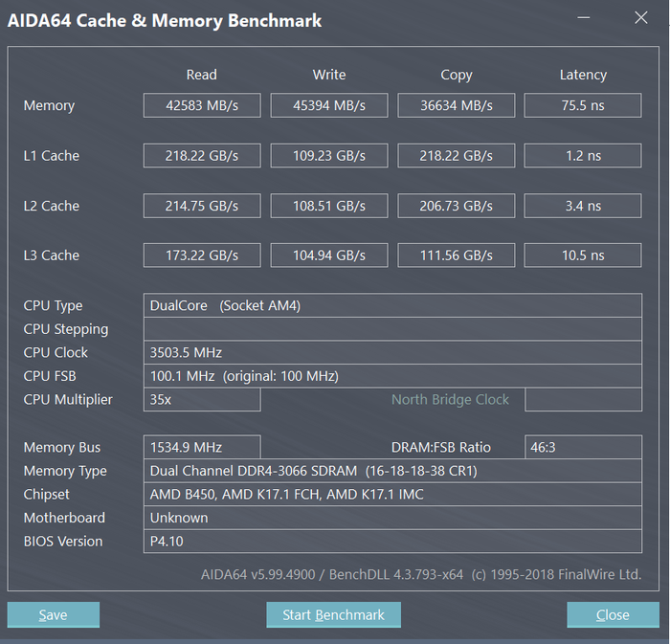Close the window with the X icon

click(641, 18)
